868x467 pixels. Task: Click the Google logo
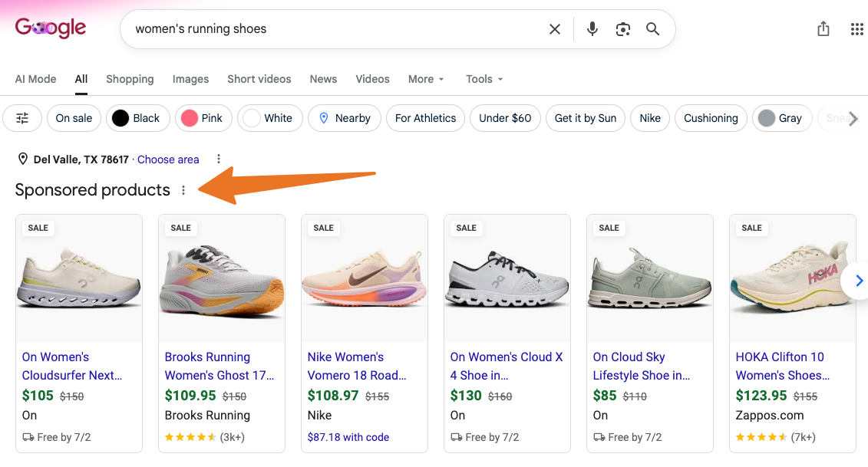click(x=51, y=28)
